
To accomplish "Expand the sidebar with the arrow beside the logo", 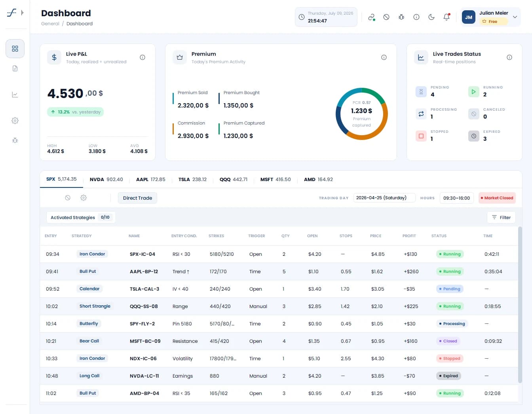I will point(22,13).
